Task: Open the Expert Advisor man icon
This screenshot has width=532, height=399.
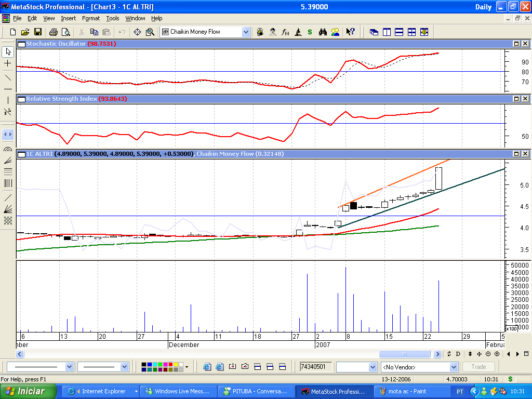Action: pyautogui.click(x=272, y=32)
